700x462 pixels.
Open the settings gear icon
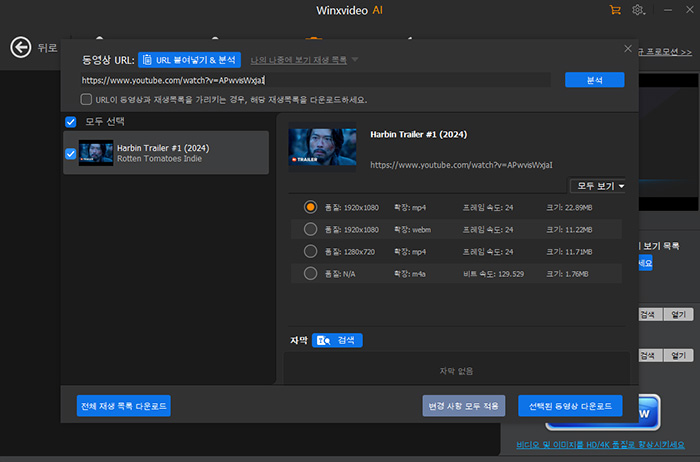638,10
